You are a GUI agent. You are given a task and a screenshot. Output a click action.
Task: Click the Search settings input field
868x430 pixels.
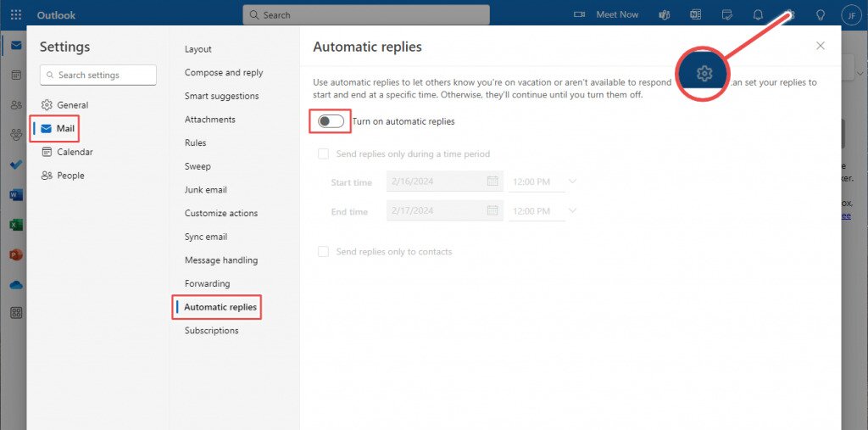[98, 75]
